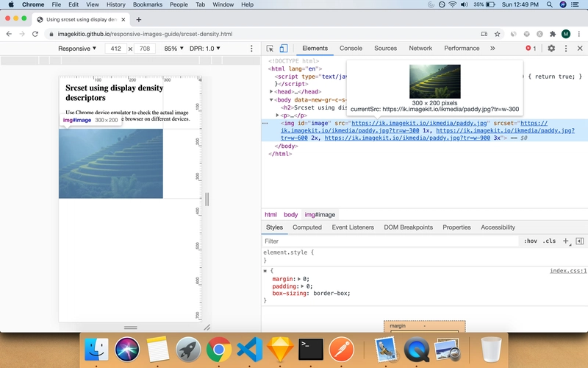Viewport: 588px width, 368px height.
Task: Open DevTools three-dot customize menu
Action: tap(566, 49)
